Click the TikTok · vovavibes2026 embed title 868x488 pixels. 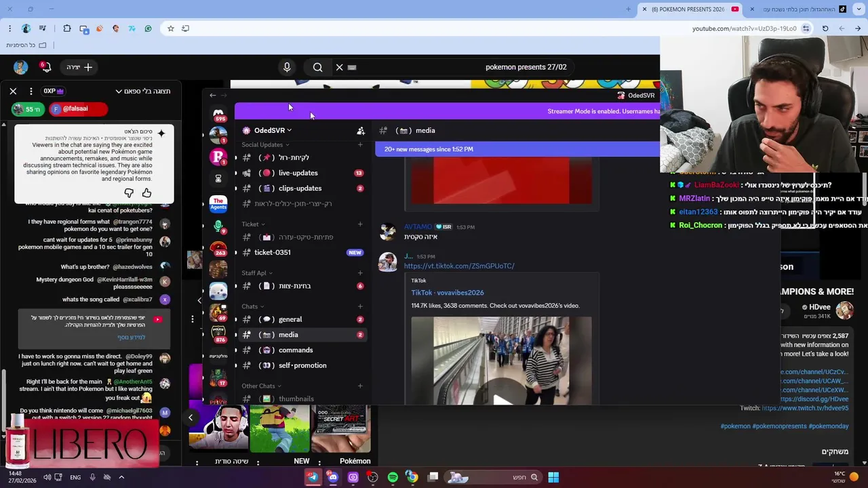click(448, 293)
